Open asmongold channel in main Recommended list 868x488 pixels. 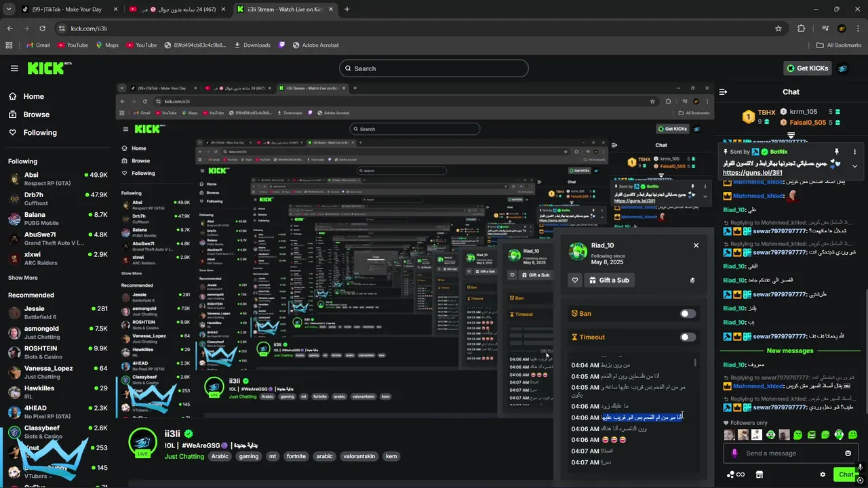[x=58, y=333]
